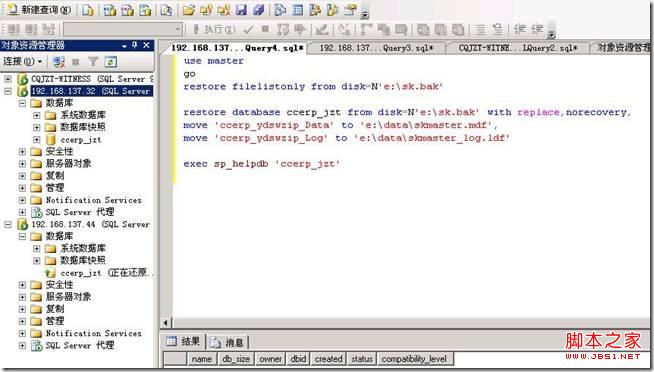The image size is (654, 372).
Task: Design query in editor icon
Action: [322, 29]
